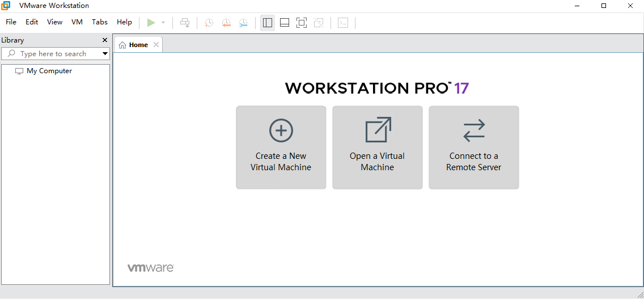644x299 pixels.
Task: Click the Unity mode toolbar icon
Action: pyautogui.click(x=318, y=23)
